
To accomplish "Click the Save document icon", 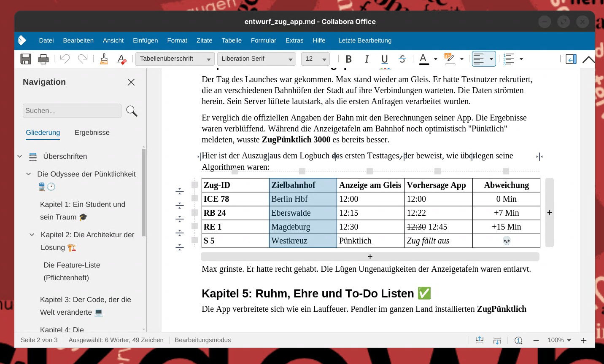I will coord(26,59).
